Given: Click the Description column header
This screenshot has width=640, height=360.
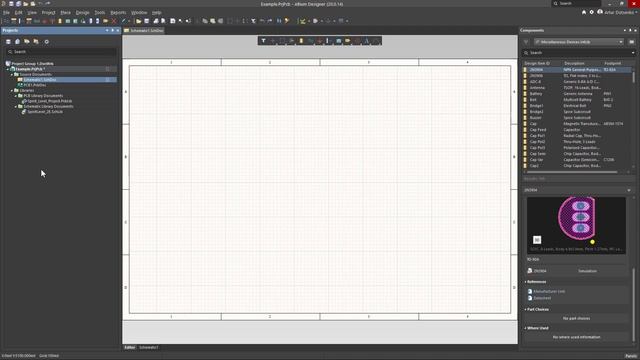Looking at the screenshot, I should (x=574, y=64).
